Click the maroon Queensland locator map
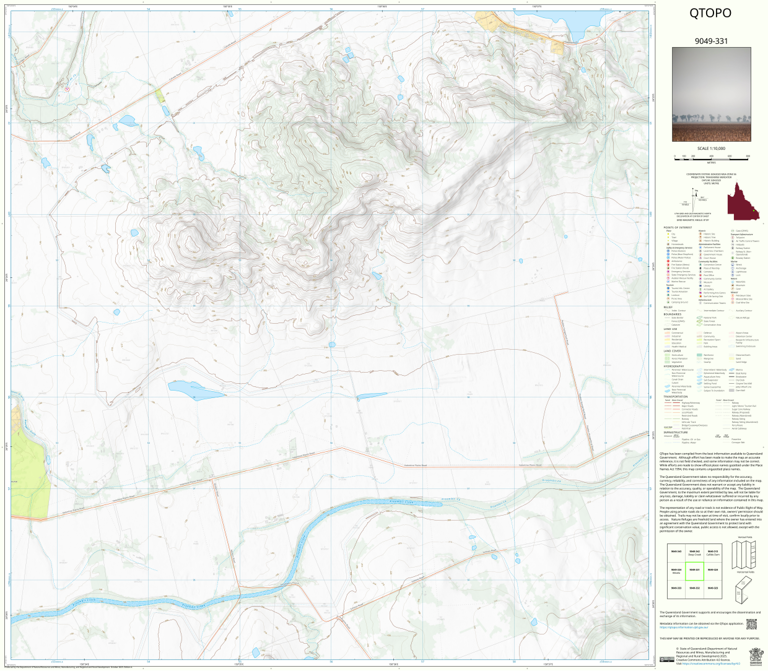The image size is (768, 671). coord(744,202)
